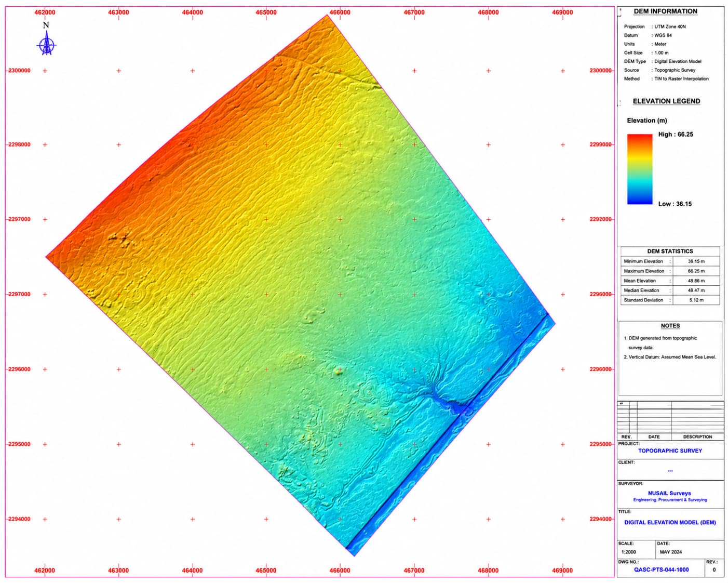
Task: Click the '2292000' northing grid label
Action: click(600, 219)
